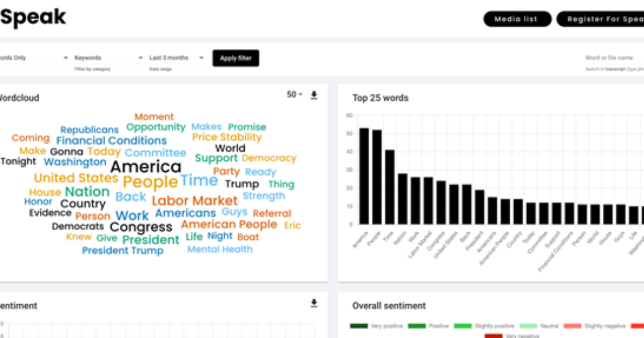Click 'Tonight' in the wordcloud
This screenshot has width=644, height=338.
pyautogui.click(x=18, y=161)
